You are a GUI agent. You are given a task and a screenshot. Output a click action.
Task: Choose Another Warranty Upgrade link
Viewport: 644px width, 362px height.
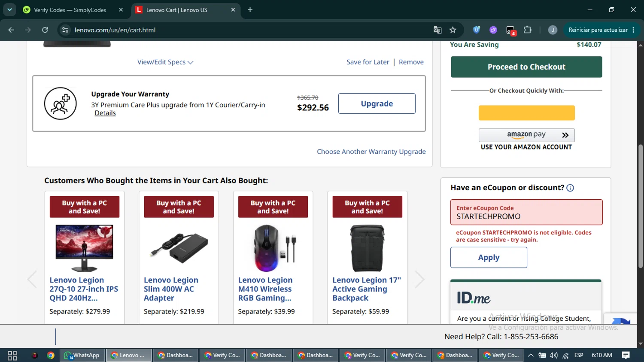click(371, 152)
